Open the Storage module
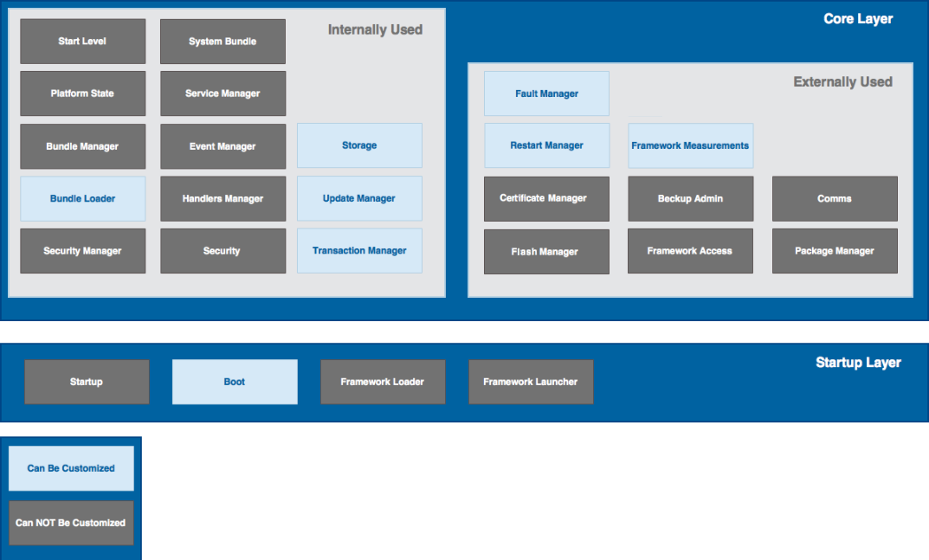The width and height of the screenshot is (929, 560). pyautogui.click(x=358, y=145)
